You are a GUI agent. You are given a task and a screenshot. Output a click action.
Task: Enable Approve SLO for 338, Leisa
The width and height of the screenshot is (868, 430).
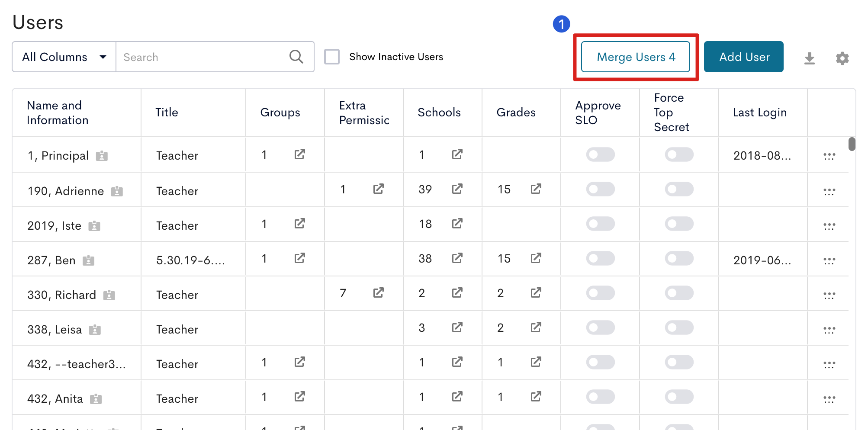tap(600, 327)
